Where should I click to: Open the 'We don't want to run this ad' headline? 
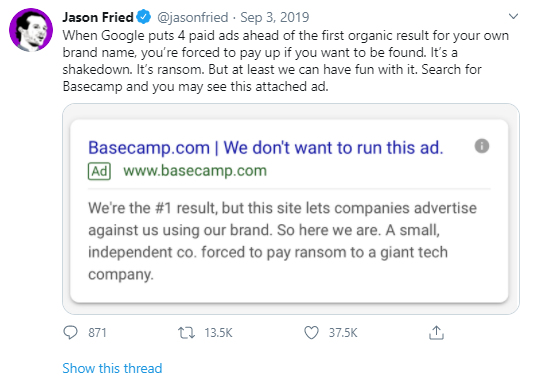pyautogui.click(x=265, y=148)
